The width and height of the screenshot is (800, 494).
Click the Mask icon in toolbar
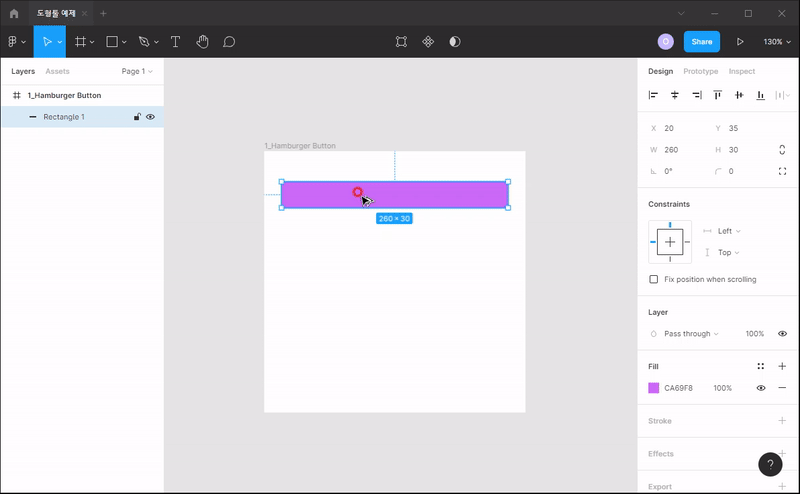455,42
